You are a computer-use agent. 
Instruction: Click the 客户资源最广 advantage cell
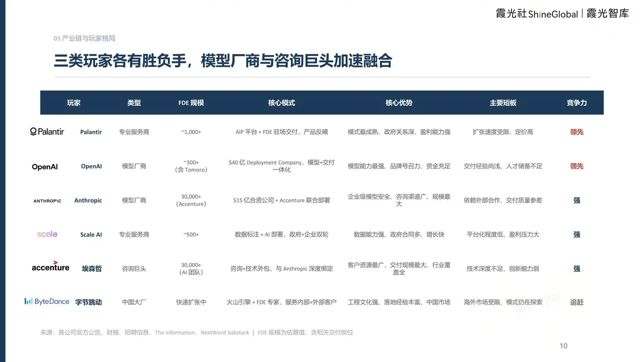point(399,269)
